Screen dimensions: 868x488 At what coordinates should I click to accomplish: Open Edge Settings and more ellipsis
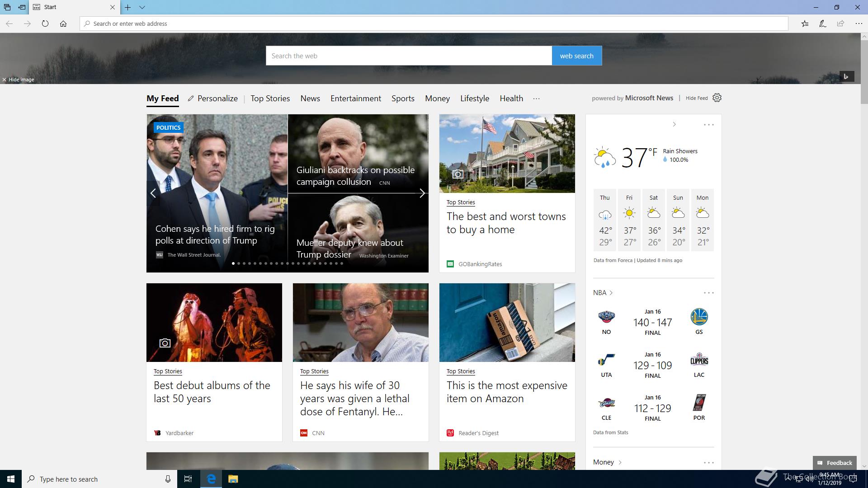[859, 23]
